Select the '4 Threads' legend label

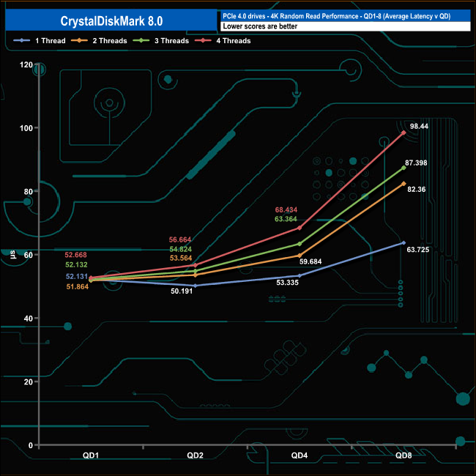[234, 41]
